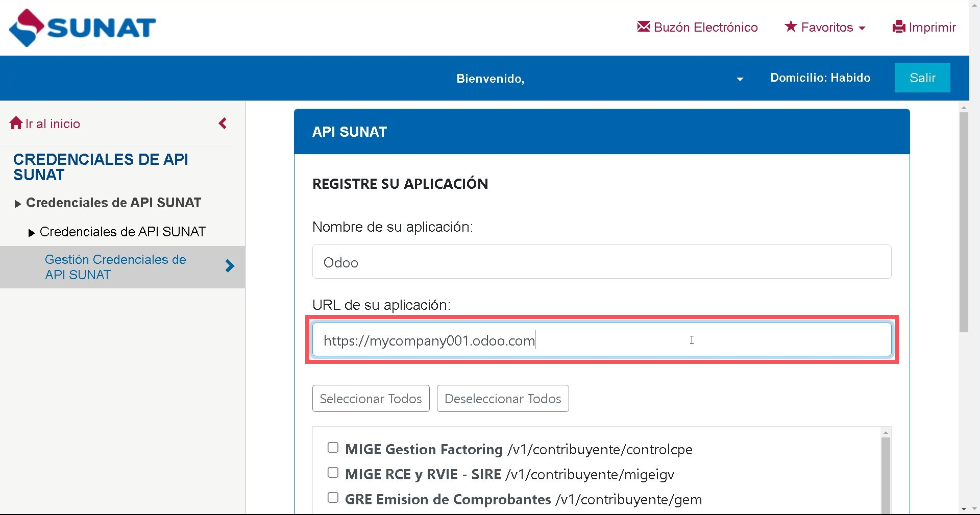Image resolution: width=980 pixels, height=515 pixels.
Task: Open the Buzón Electrónico link
Action: [697, 27]
